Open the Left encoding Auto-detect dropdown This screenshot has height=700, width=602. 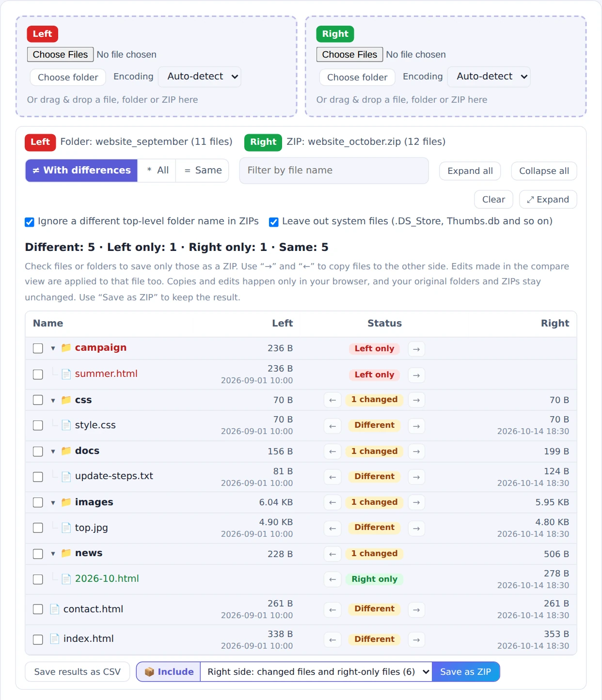(x=200, y=77)
